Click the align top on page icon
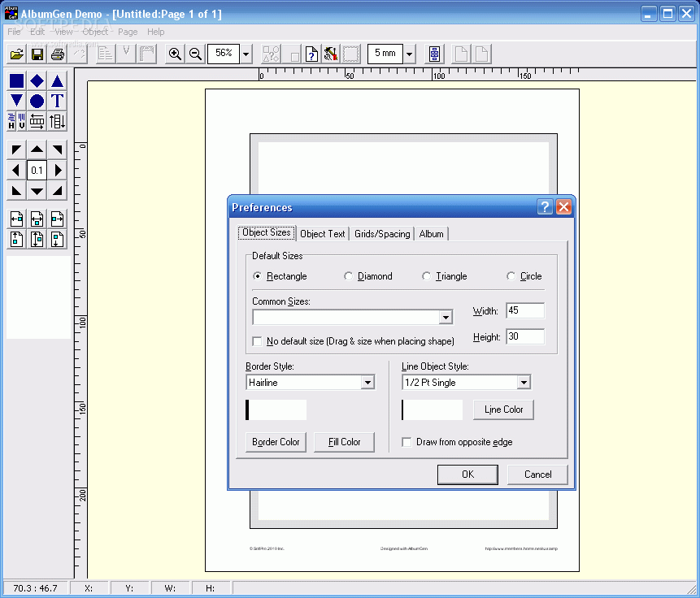Viewport: 700px width, 598px height. (x=16, y=239)
